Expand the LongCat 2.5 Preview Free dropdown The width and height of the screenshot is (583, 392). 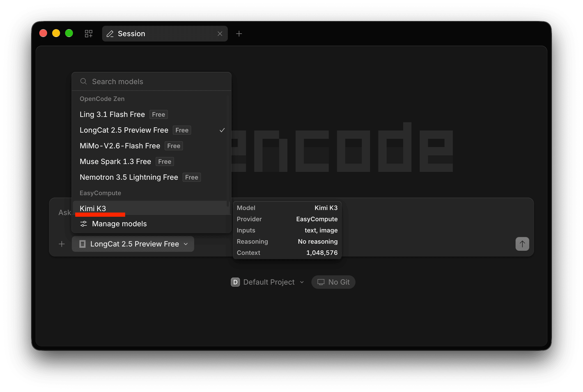coord(133,244)
